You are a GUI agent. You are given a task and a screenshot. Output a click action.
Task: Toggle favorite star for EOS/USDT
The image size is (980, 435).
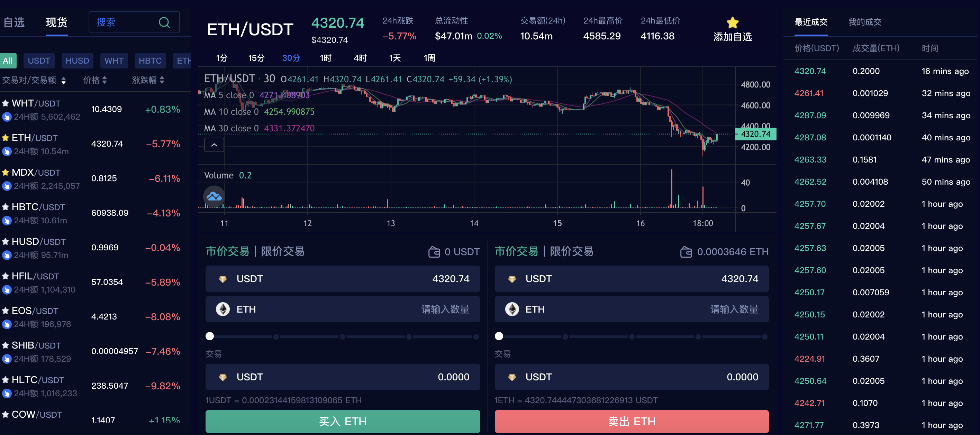tap(5, 311)
